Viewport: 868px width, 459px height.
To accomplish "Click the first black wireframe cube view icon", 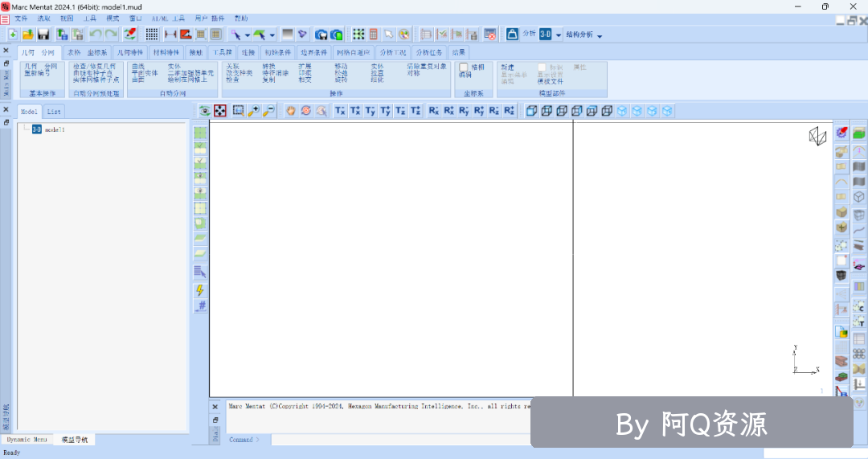I will (x=531, y=111).
